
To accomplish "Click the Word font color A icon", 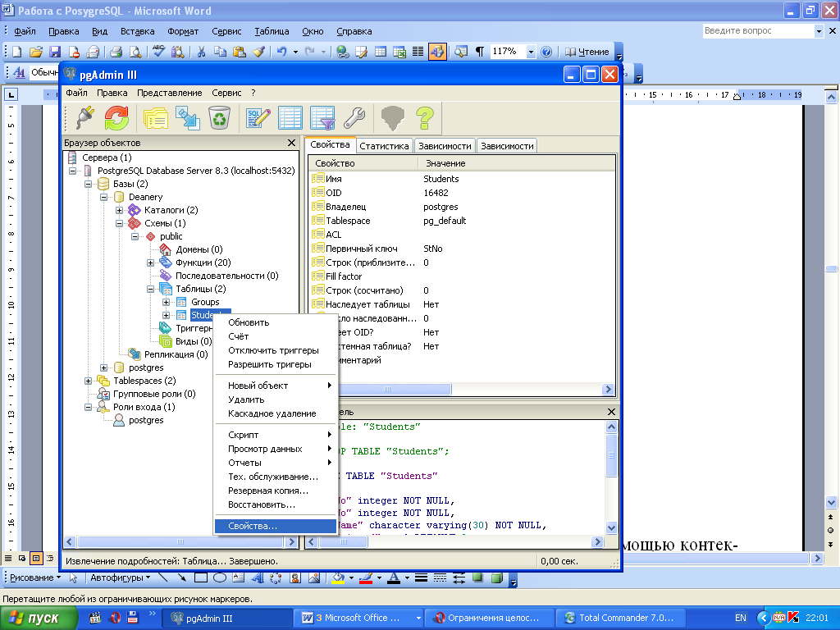I will pyautogui.click(x=394, y=578).
